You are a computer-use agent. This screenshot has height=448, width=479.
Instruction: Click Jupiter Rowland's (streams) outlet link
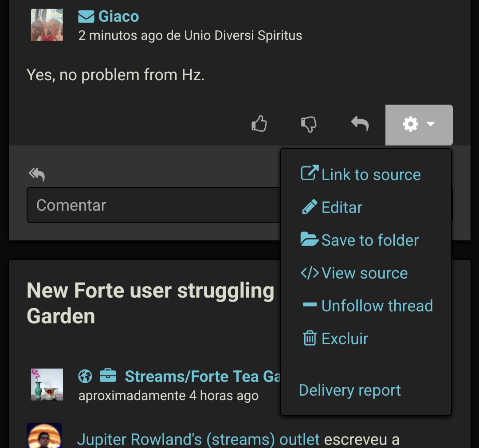point(198,440)
